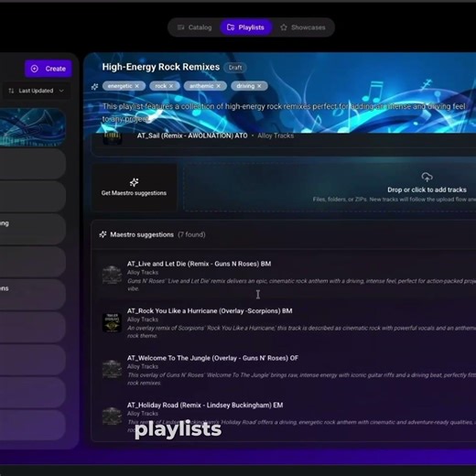Click the plus icon in Create button
476x476 pixels.
[x=35, y=69]
